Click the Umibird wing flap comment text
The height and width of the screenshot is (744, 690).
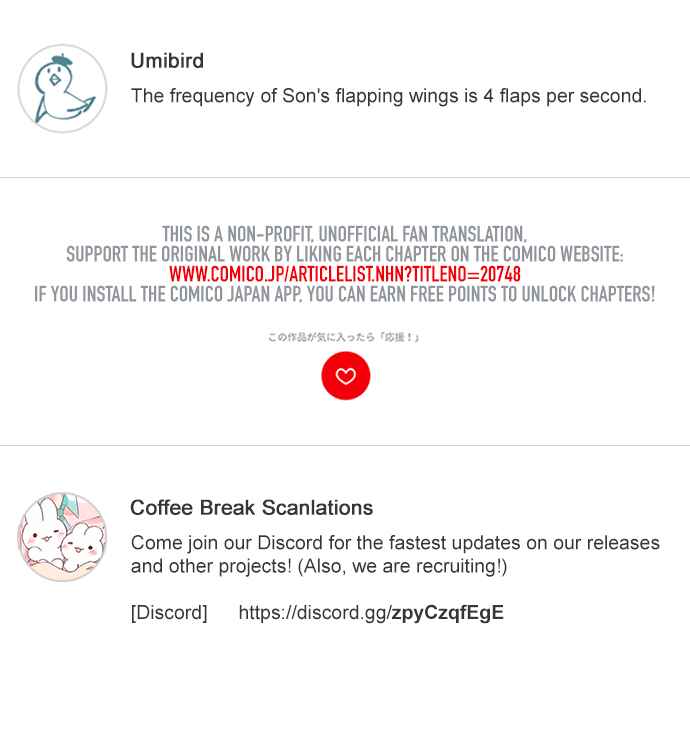[x=389, y=96]
